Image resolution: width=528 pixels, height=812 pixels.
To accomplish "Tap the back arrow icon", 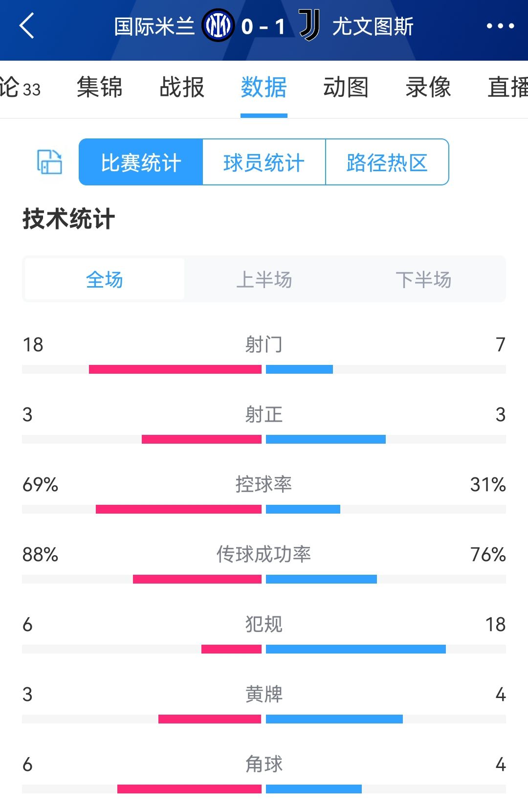I will click(27, 26).
